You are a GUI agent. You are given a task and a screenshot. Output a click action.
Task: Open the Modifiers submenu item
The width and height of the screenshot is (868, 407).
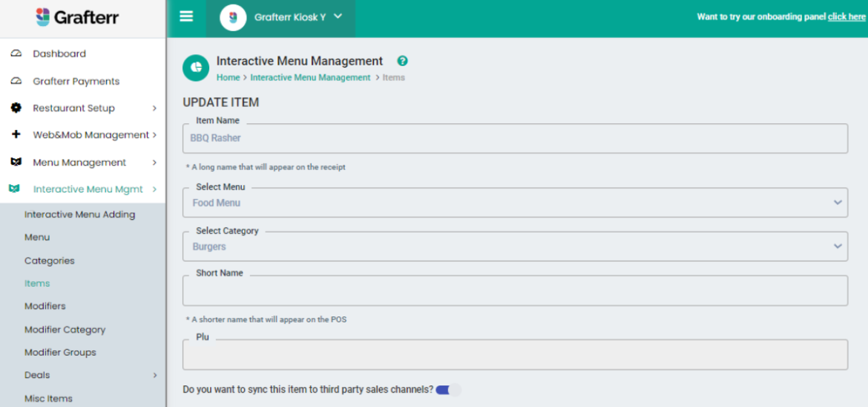45,306
